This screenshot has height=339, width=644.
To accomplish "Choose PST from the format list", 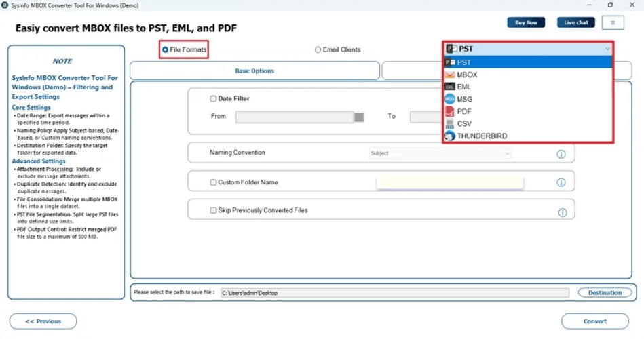I will pos(528,62).
